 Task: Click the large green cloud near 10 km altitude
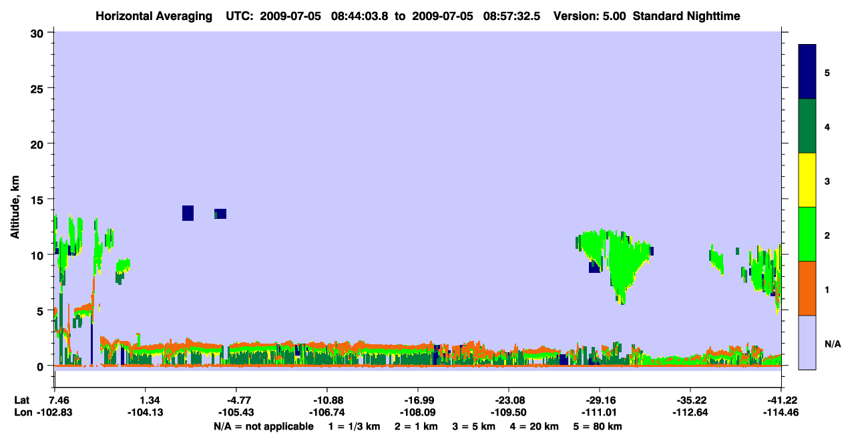tap(621, 260)
